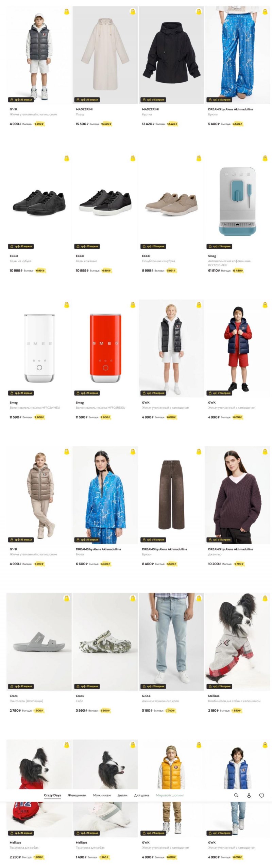Open the search magnifier icon
The height and width of the screenshot is (868, 272).
point(236,795)
